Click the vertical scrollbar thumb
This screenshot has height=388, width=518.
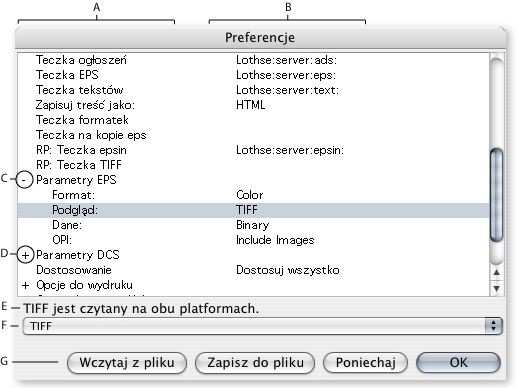[497, 194]
